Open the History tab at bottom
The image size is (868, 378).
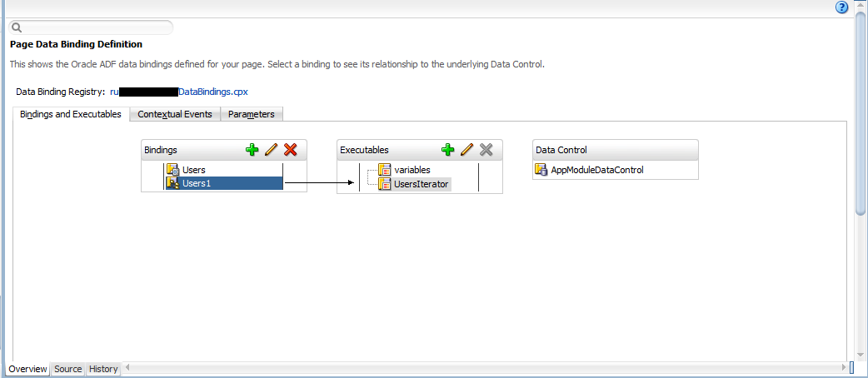pyautogui.click(x=103, y=369)
